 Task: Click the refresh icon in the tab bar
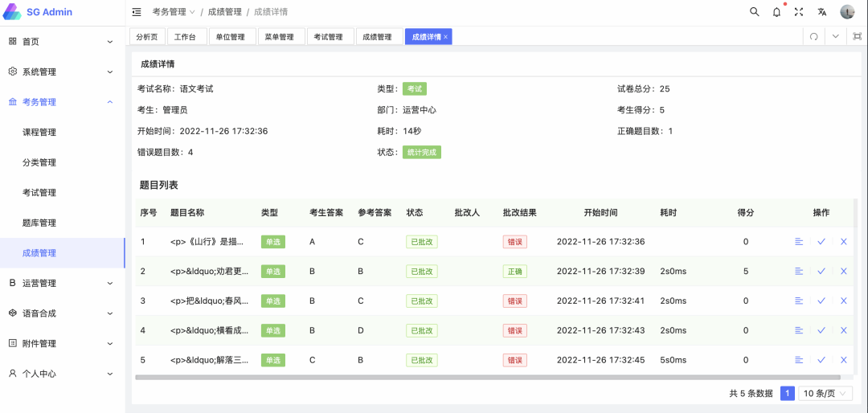(813, 36)
